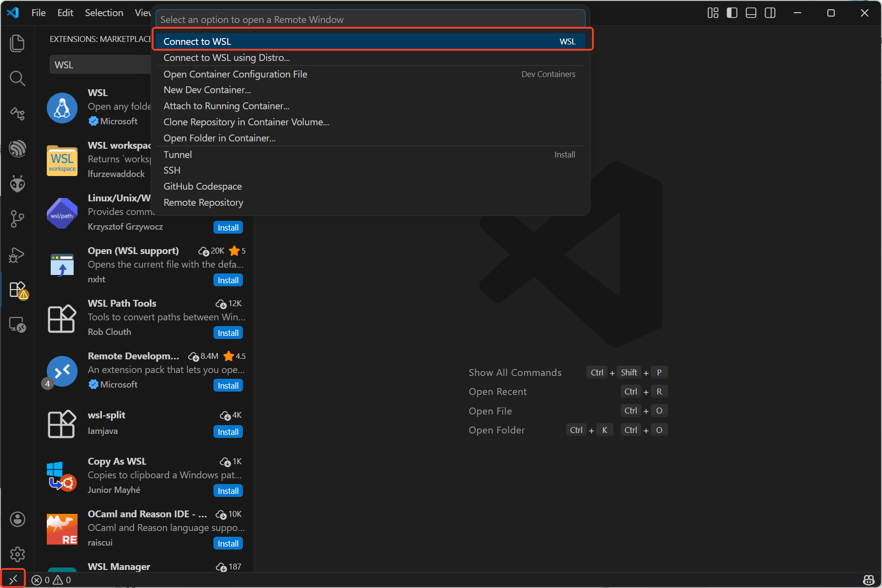Open Copilot status icon in status bar
The image size is (882, 588).
tap(868, 580)
